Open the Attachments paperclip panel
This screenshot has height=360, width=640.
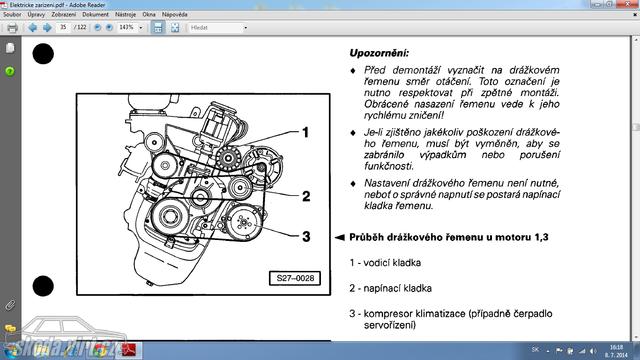pos(10,305)
